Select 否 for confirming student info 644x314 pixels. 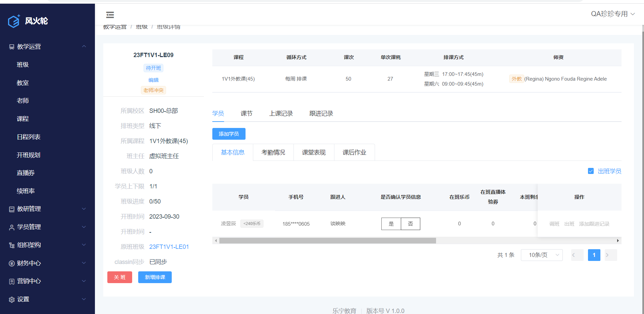click(x=411, y=224)
